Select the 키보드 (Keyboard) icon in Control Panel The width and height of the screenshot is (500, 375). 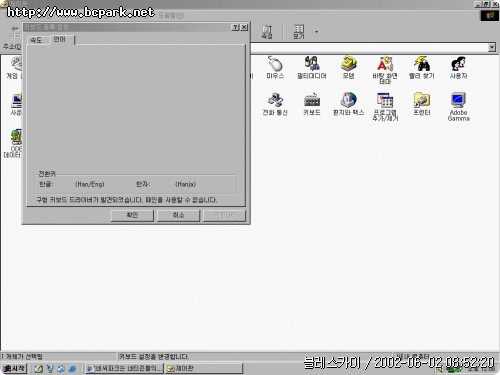(x=312, y=104)
